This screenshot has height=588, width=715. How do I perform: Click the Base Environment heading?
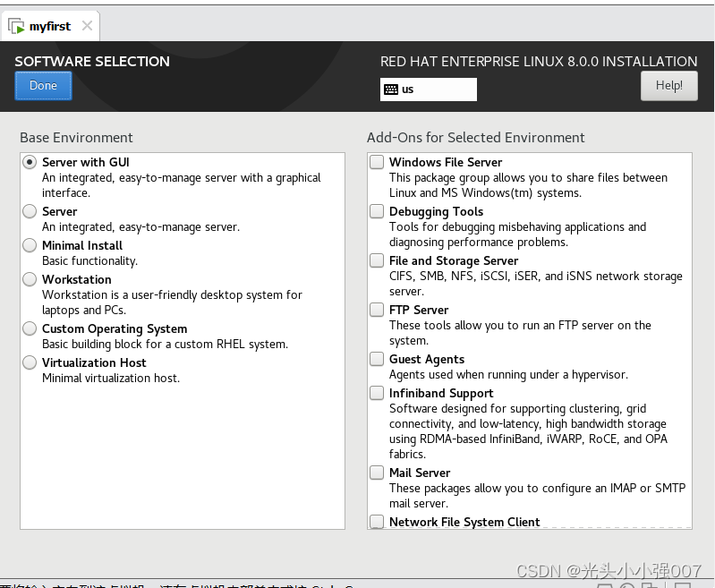76,138
